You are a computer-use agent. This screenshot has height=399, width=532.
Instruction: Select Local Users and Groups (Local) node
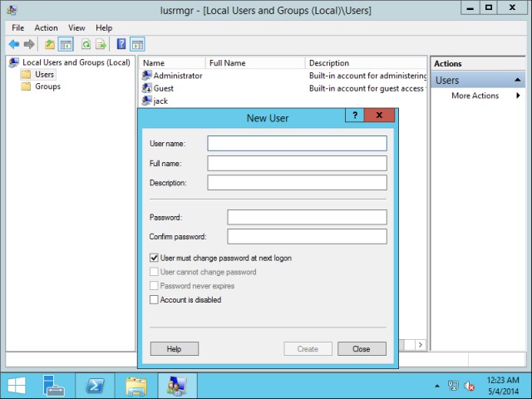tap(76, 62)
